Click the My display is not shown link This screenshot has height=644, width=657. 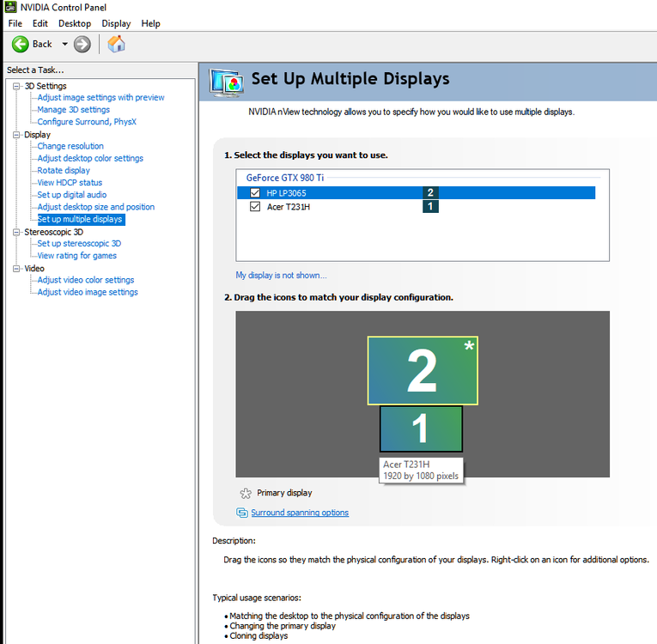tap(281, 276)
